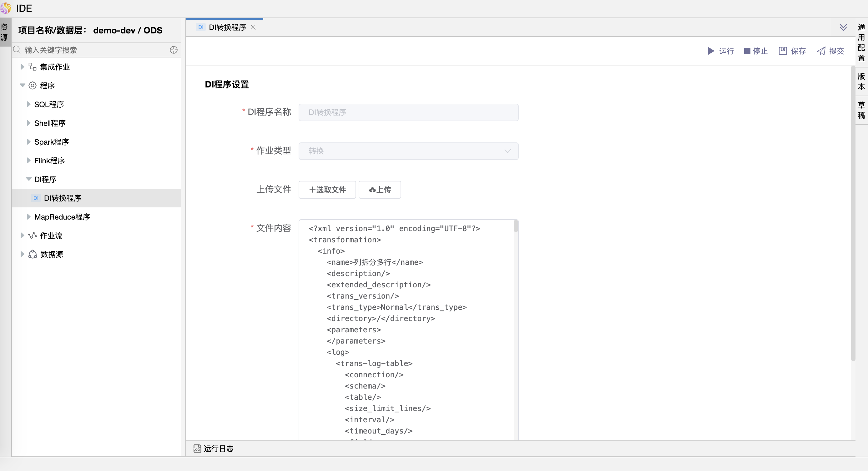The height and width of the screenshot is (471, 868).
Task: Open the 作业类型 dropdown
Action: pos(408,151)
